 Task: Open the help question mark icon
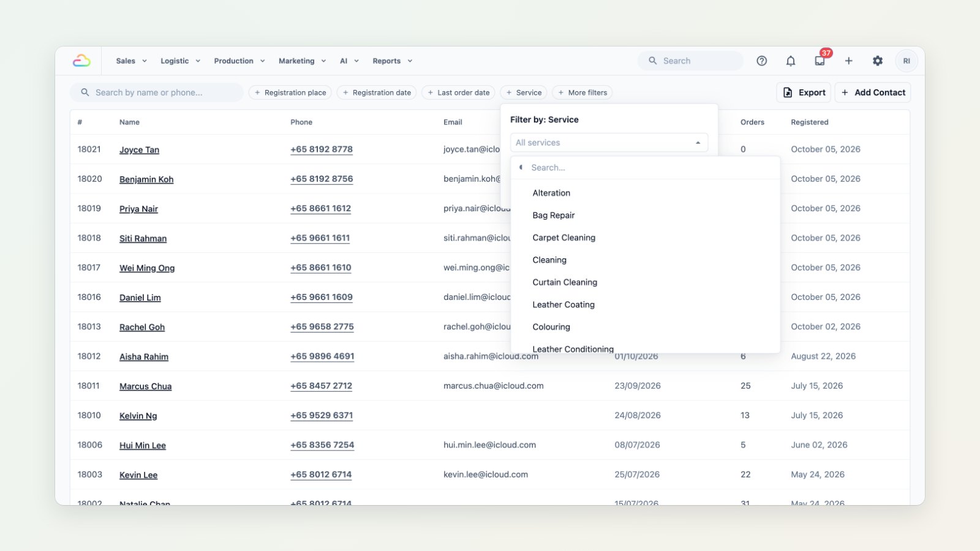tap(761, 61)
